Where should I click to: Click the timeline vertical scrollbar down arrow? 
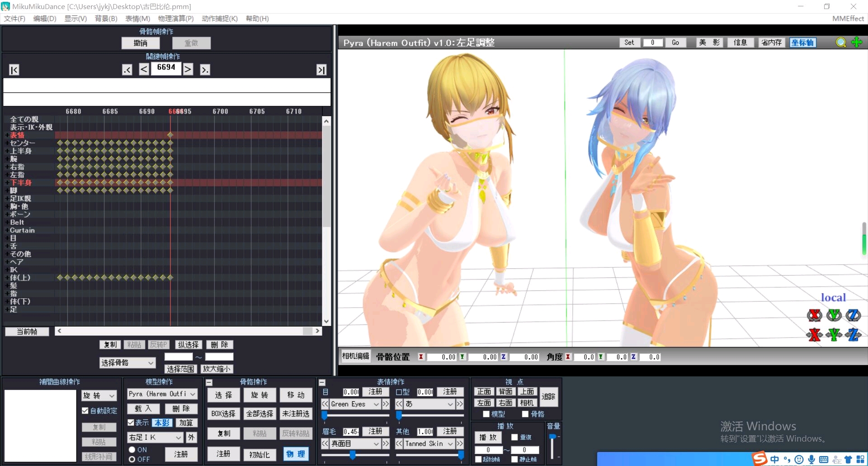coord(326,322)
